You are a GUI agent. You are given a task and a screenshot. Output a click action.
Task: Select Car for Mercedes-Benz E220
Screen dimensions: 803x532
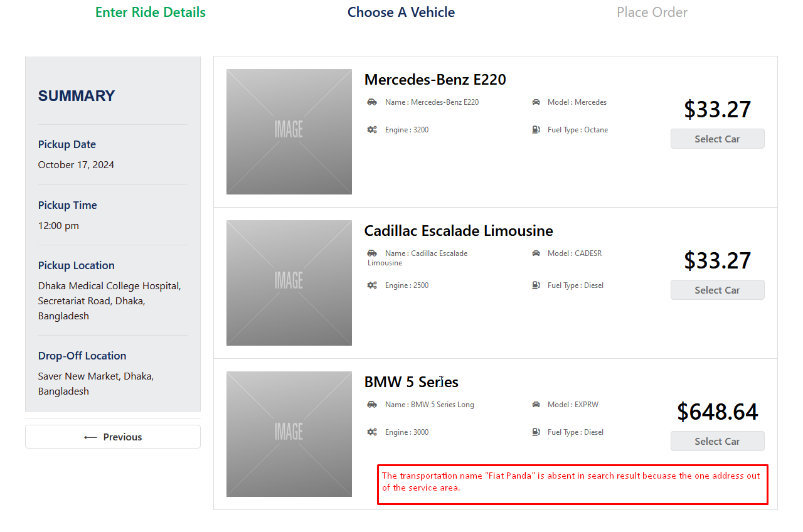[717, 139]
